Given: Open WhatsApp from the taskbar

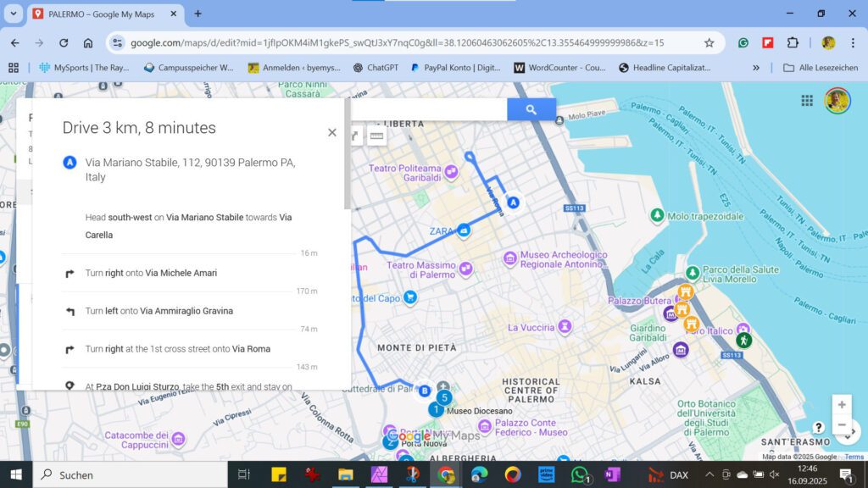Looking at the screenshot, I should click(579, 474).
